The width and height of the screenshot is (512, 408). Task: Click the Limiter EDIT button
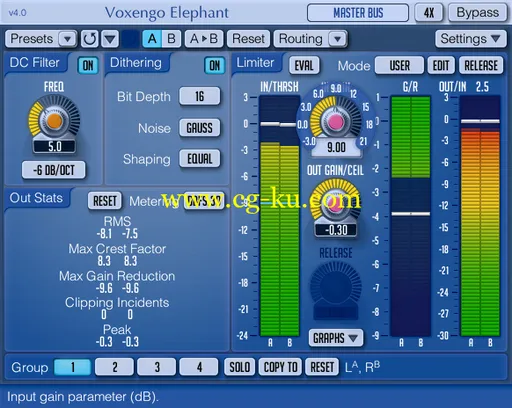(441, 65)
